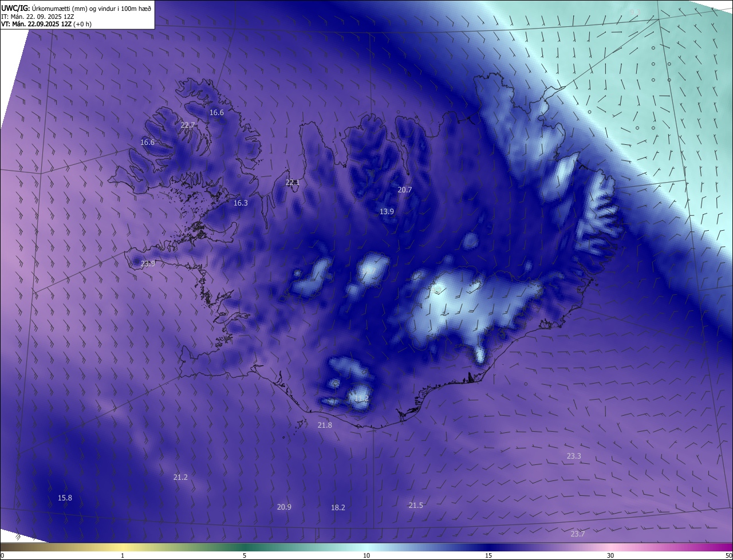The image size is (733, 560).
Task: Click the 20.9 value on the map
Action: [x=284, y=507]
